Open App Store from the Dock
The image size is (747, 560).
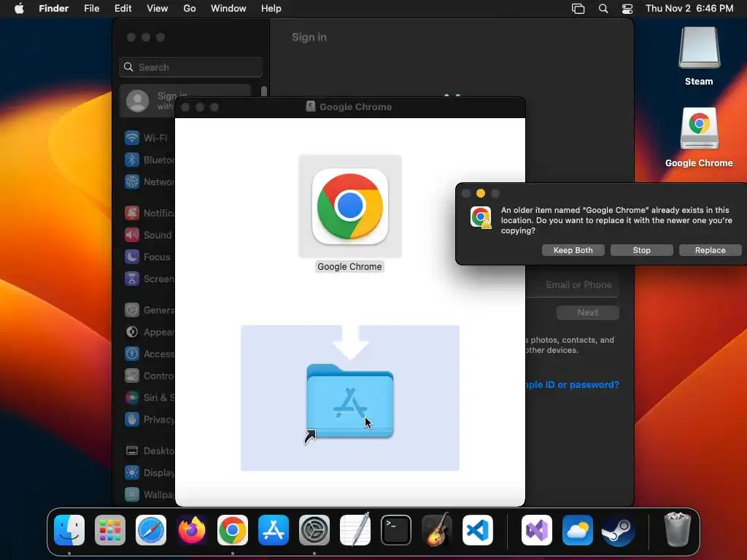274,530
